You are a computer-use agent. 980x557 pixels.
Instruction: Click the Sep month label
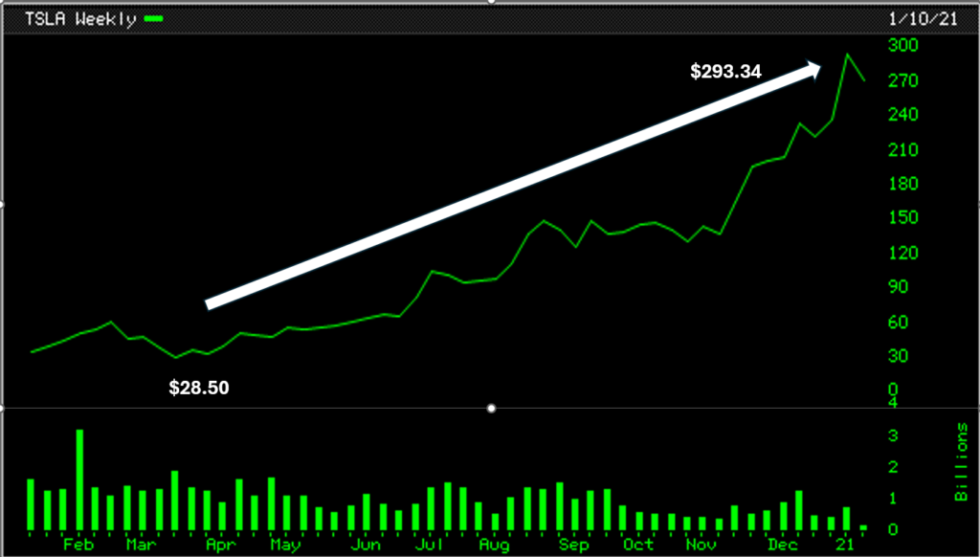(573, 544)
